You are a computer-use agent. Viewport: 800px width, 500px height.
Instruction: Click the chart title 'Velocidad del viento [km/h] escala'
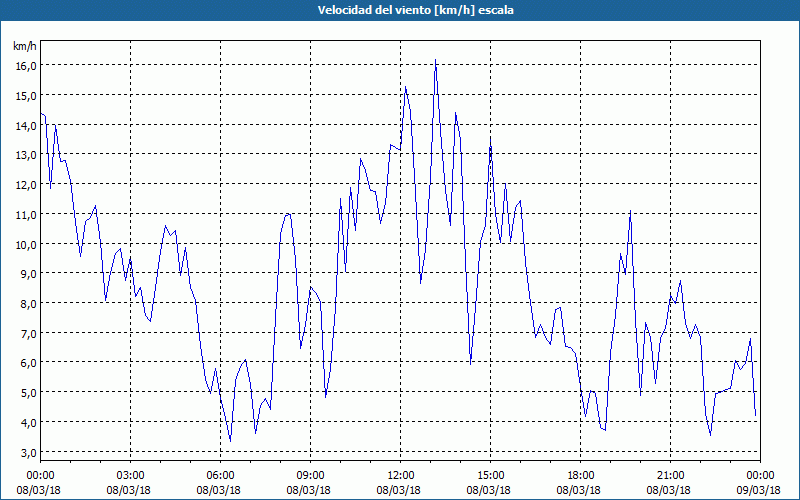(415, 10)
